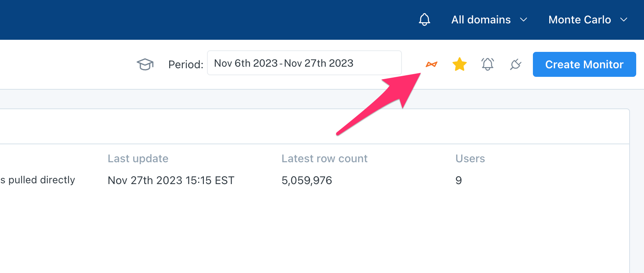Click the Last update heading
This screenshot has height=273, width=644.
(x=138, y=159)
